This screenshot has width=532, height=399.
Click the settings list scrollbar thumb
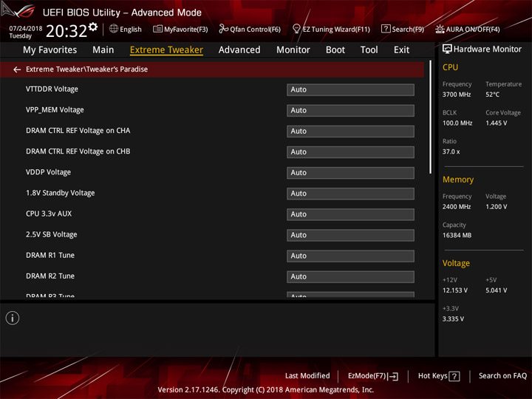(x=431, y=117)
